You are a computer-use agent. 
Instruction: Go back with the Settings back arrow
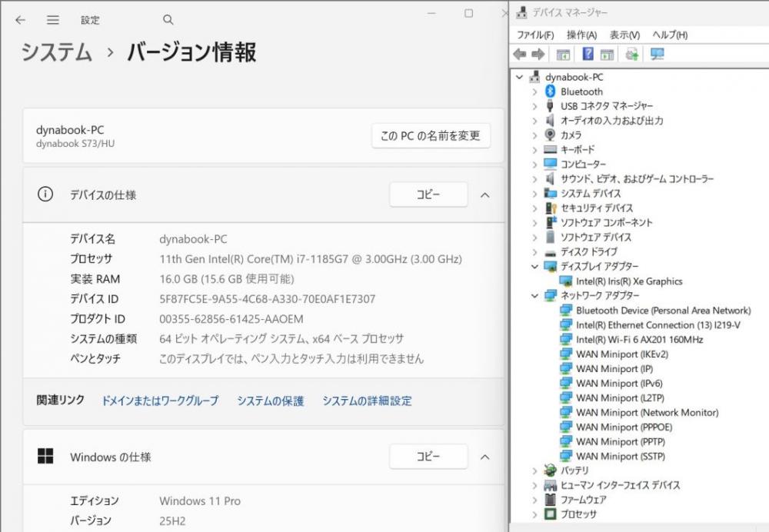pyautogui.click(x=20, y=20)
